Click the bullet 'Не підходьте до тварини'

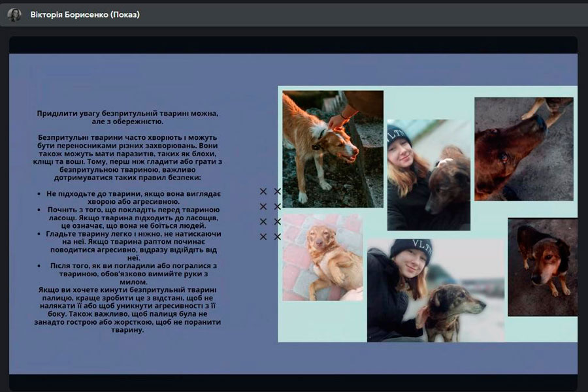133,198
